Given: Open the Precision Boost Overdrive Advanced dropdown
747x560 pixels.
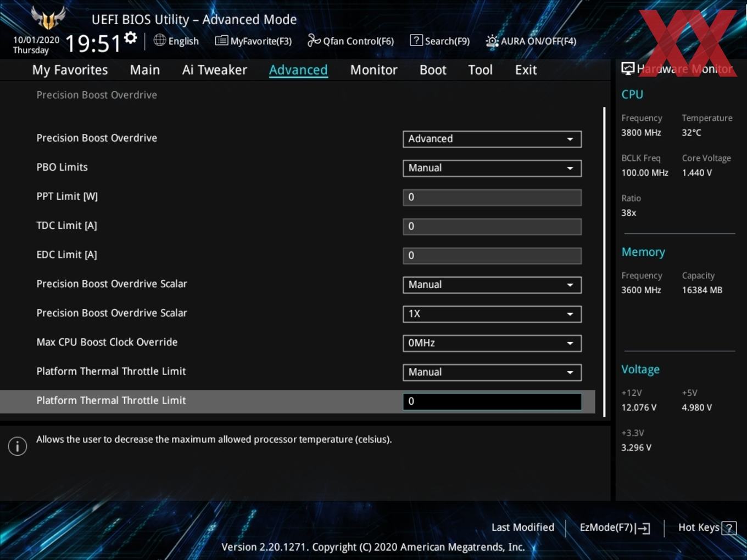Looking at the screenshot, I should pos(492,139).
